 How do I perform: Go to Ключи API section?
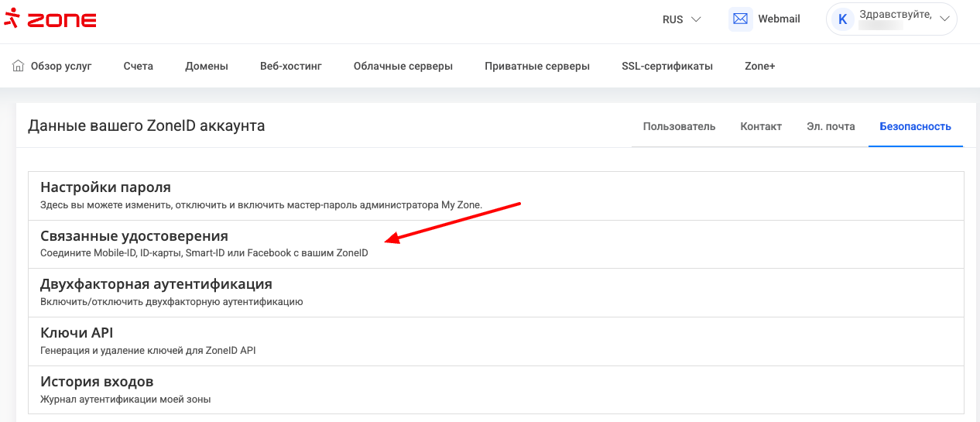[77, 333]
